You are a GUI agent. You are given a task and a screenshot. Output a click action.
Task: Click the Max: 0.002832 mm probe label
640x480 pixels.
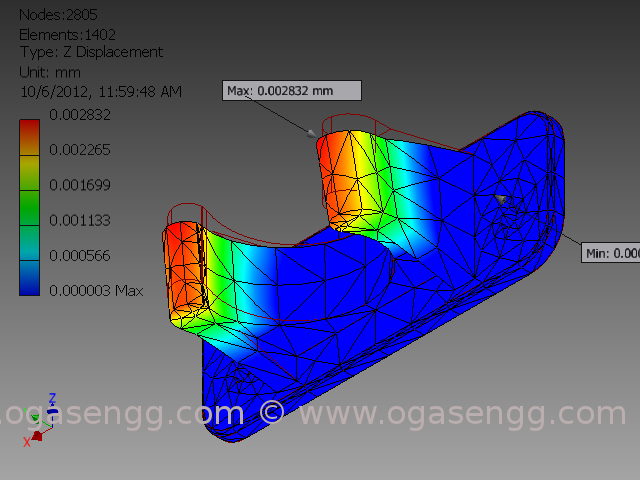(x=291, y=91)
